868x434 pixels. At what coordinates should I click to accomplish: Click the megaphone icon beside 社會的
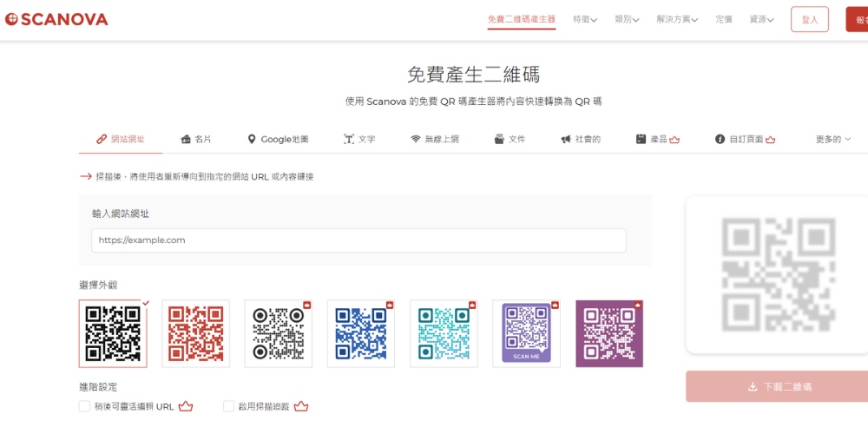566,140
